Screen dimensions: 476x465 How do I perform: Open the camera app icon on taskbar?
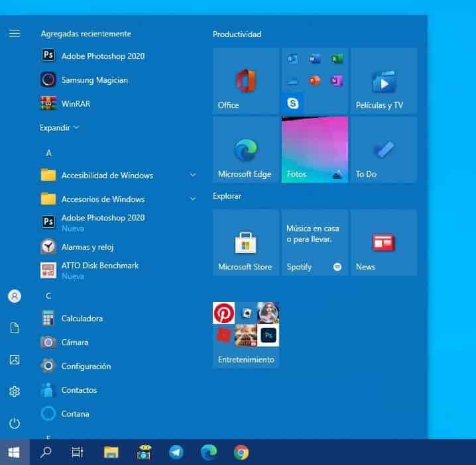(144, 452)
